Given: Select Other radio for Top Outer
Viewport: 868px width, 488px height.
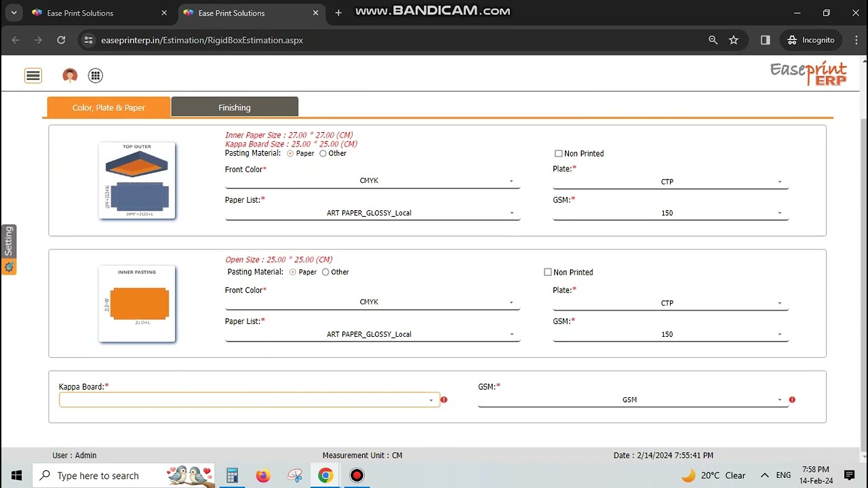Looking at the screenshot, I should (323, 154).
